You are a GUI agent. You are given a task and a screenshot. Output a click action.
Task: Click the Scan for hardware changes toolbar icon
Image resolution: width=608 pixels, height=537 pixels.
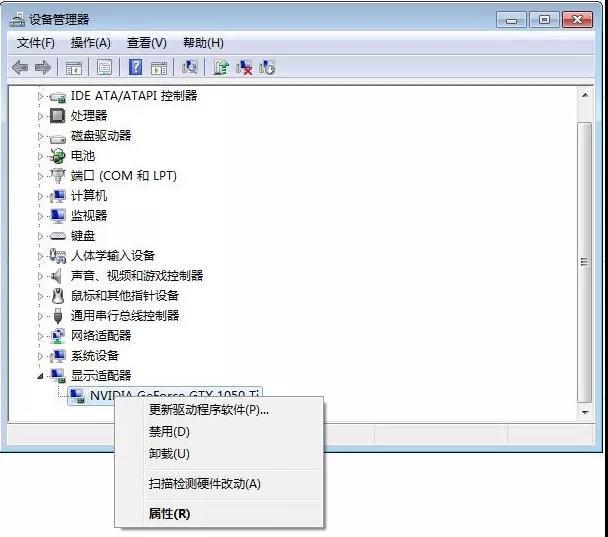[190, 67]
